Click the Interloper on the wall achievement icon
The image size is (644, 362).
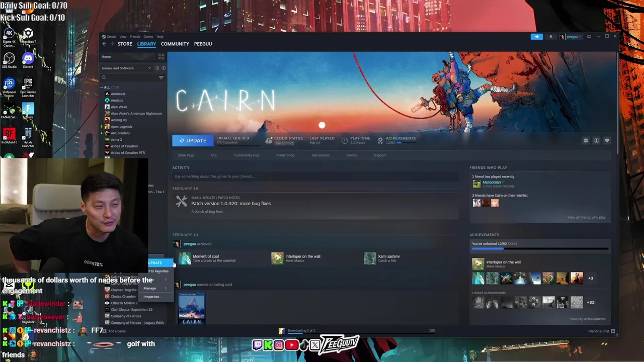click(x=277, y=258)
